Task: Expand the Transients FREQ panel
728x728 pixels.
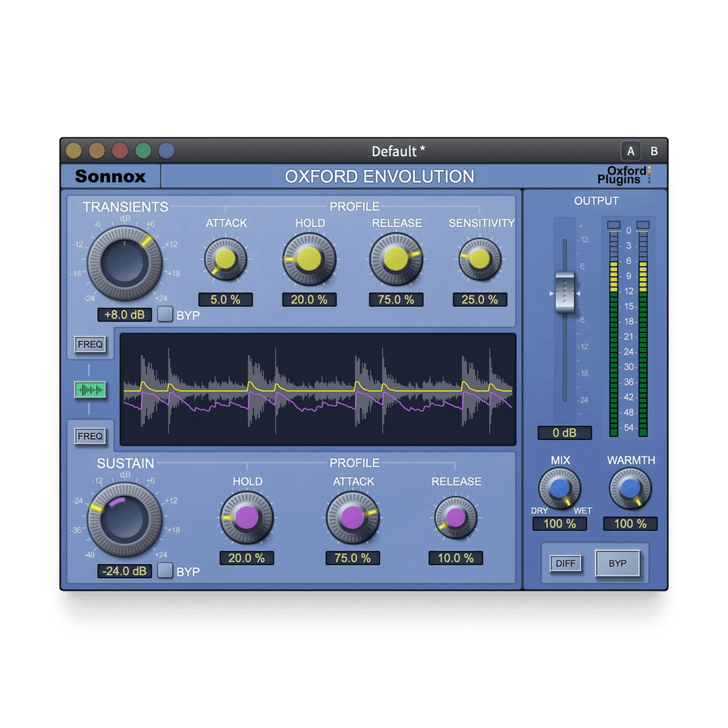Action: point(90,344)
